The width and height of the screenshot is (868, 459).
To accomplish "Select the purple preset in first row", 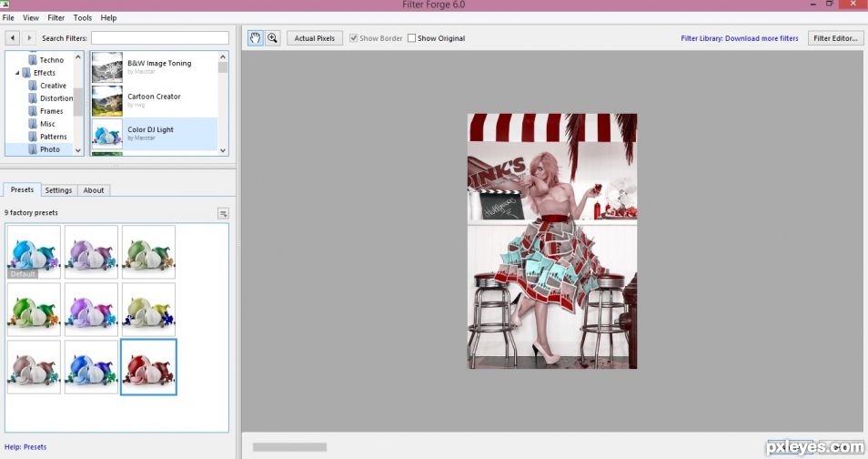I will pyautogui.click(x=91, y=251).
